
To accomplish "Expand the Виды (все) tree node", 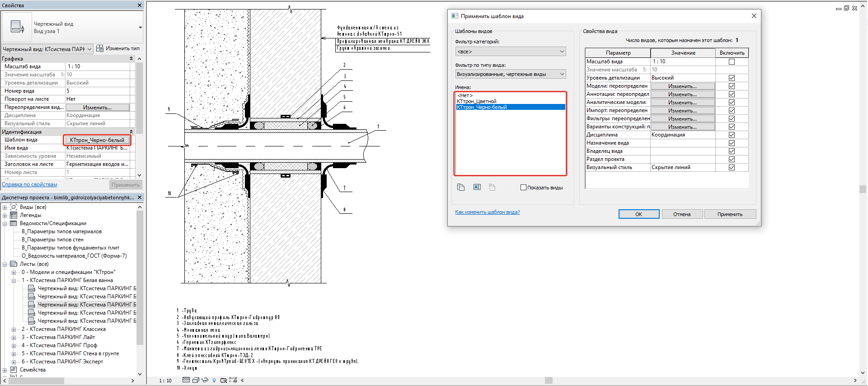I will pos(5,207).
